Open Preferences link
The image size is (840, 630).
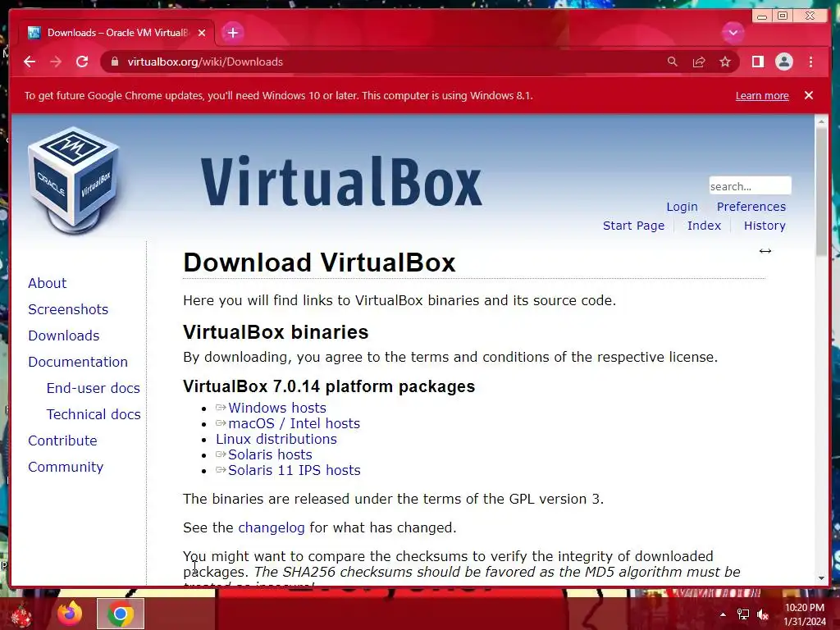tap(751, 207)
